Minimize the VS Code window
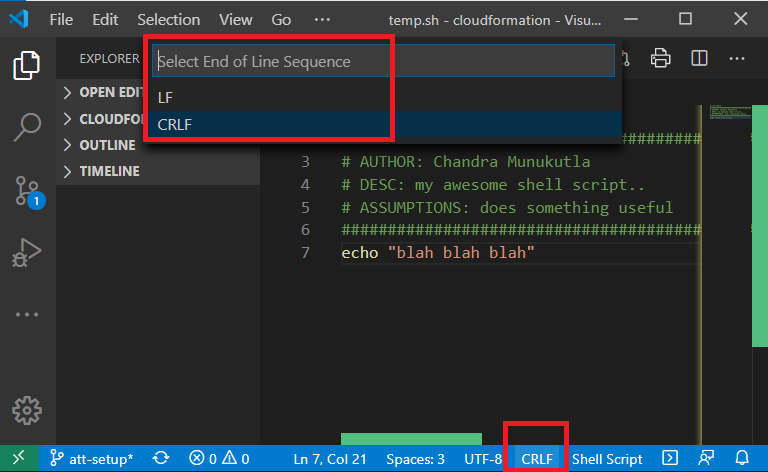The height and width of the screenshot is (472, 768). click(631, 19)
